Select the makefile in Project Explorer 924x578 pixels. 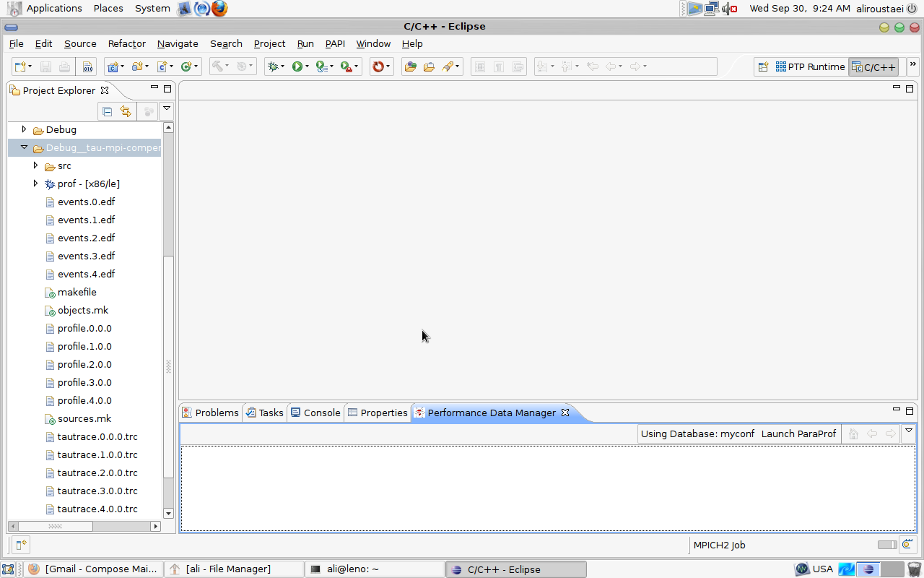pos(77,292)
